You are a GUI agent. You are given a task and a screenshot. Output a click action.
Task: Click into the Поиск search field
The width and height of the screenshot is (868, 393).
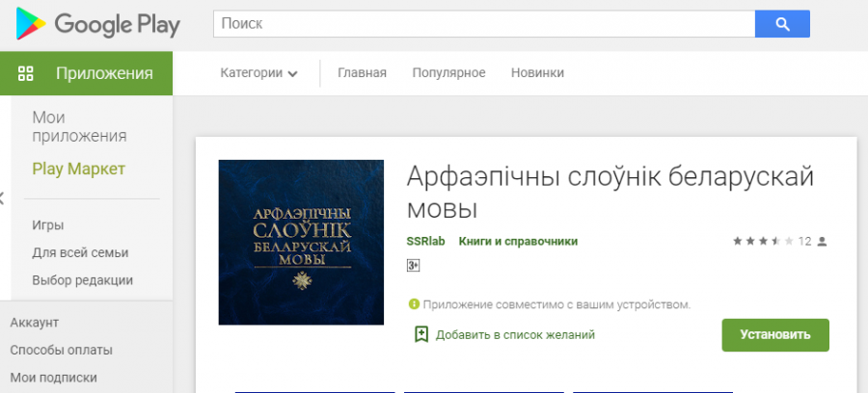pyautogui.click(x=484, y=24)
